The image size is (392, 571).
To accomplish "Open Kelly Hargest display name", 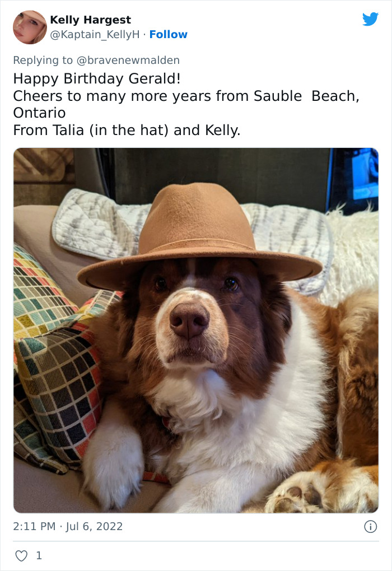I will [90, 20].
